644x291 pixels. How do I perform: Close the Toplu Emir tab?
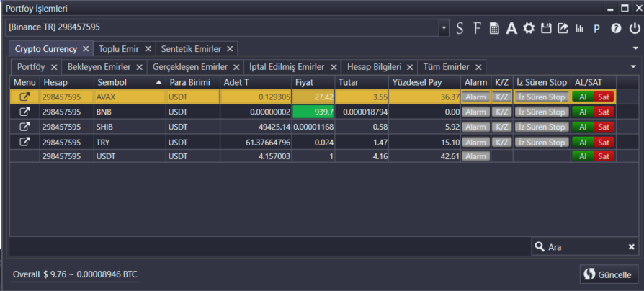[148, 49]
